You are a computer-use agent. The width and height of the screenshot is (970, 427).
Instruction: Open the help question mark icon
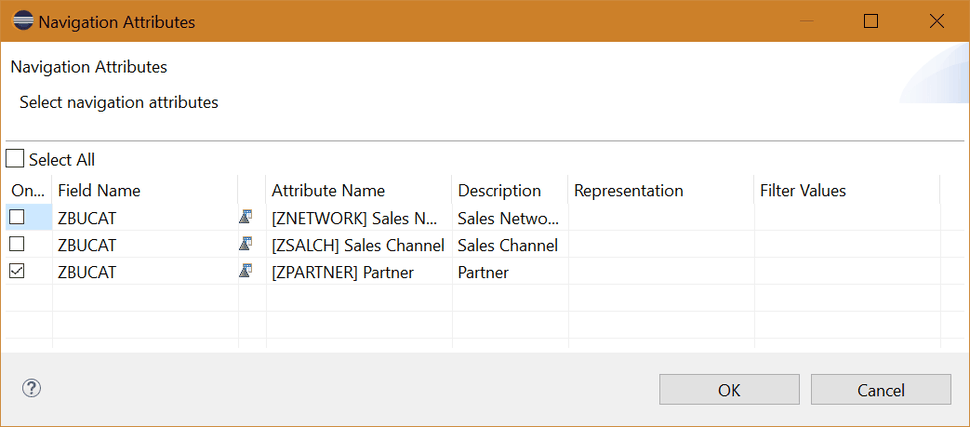pyautogui.click(x=32, y=389)
